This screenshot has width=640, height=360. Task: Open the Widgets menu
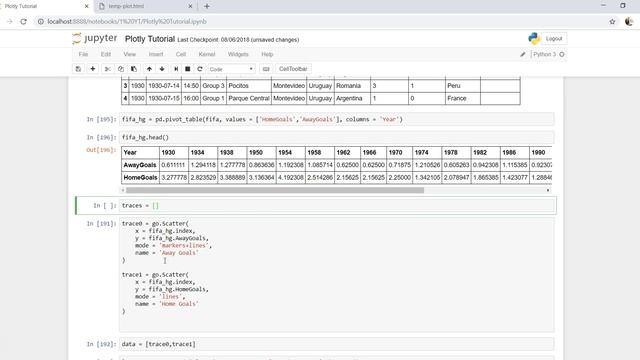click(x=238, y=54)
